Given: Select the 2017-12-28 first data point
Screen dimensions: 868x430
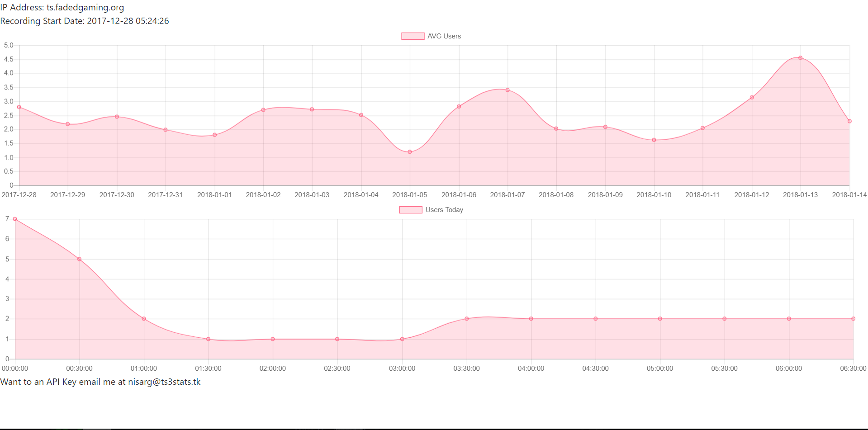Looking at the screenshot, I should tap(19, 107).
